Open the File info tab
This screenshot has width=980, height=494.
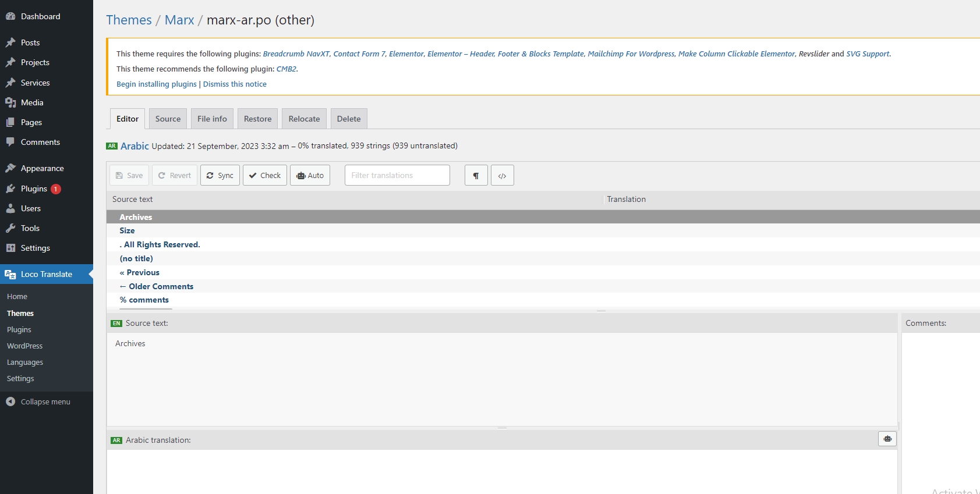pos(212,119)
